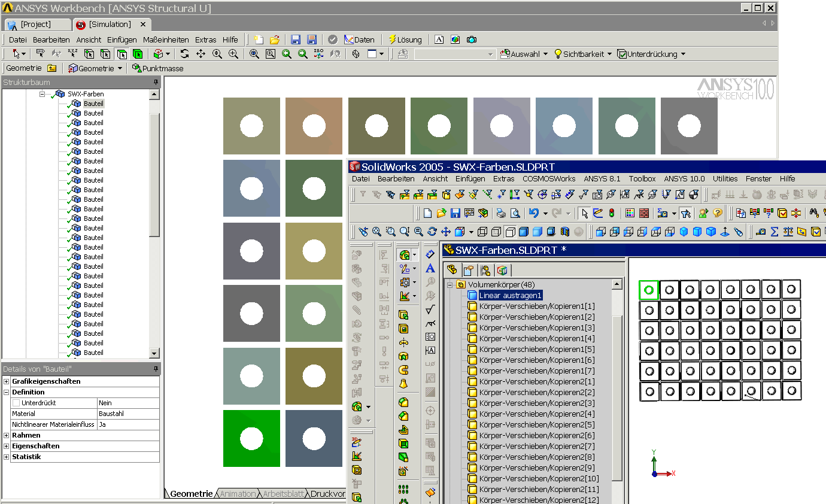The width and height of the screenshot is (826, 504).
Task: Select 'Linear austragen1' in the feature tree
Action: click(x=510, y=296)
